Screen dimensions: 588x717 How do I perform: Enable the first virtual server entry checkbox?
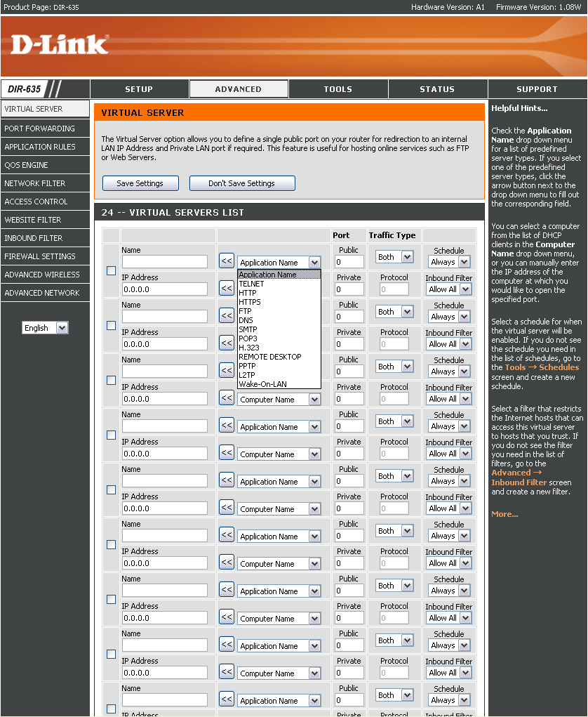tap(111, 270)
